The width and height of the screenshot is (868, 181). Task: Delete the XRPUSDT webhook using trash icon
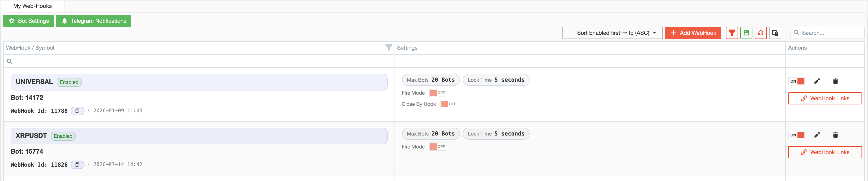pos(835,135)
